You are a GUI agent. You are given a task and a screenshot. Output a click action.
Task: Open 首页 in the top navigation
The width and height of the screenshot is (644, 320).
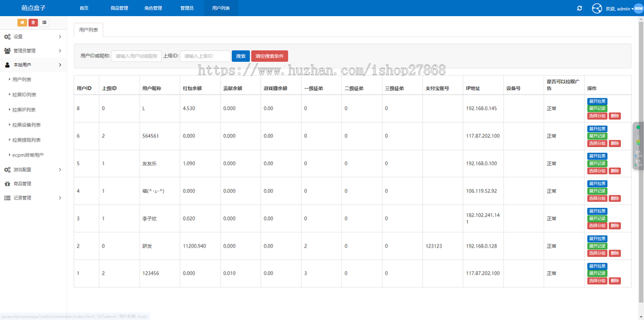point(84,8)
